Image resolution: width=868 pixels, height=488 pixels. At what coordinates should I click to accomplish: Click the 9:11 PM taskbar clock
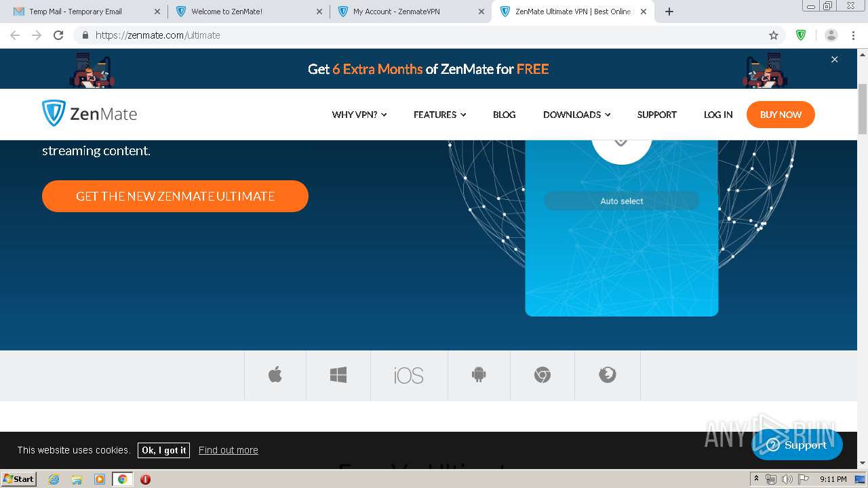pos(833,479)
